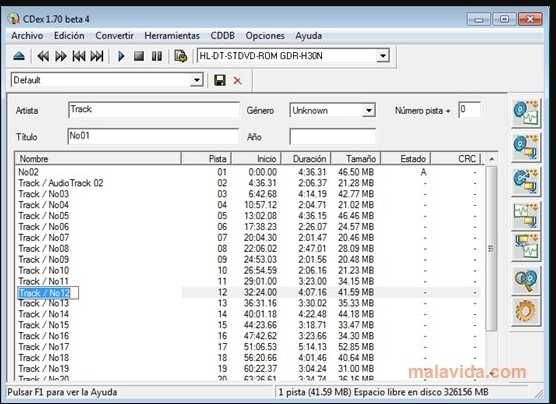The height and width of the screenshot is (404, 556).
Task: Click the fast forward playback button
Action: pyautogui.click(x=61, y=56)
